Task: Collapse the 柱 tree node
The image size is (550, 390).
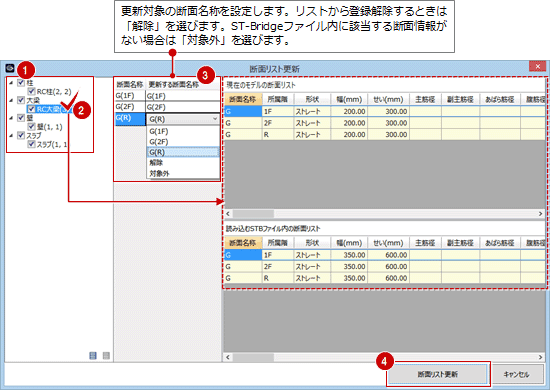Action: pos(11,83)
